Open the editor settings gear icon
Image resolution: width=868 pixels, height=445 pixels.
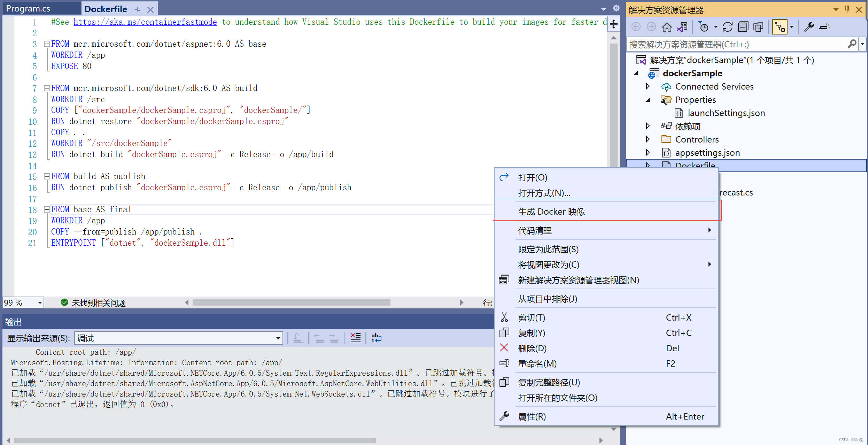616,8
